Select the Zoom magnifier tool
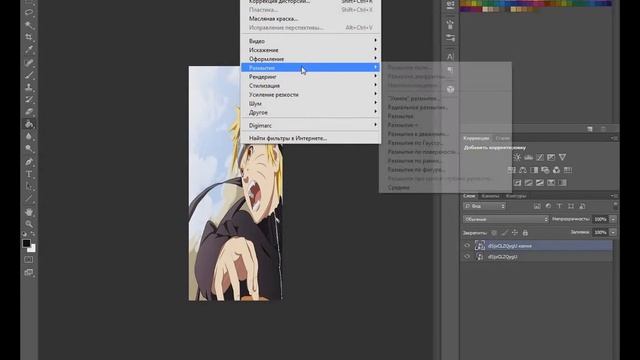Screen dimensions: 640x360 click(x=29, y=224)
